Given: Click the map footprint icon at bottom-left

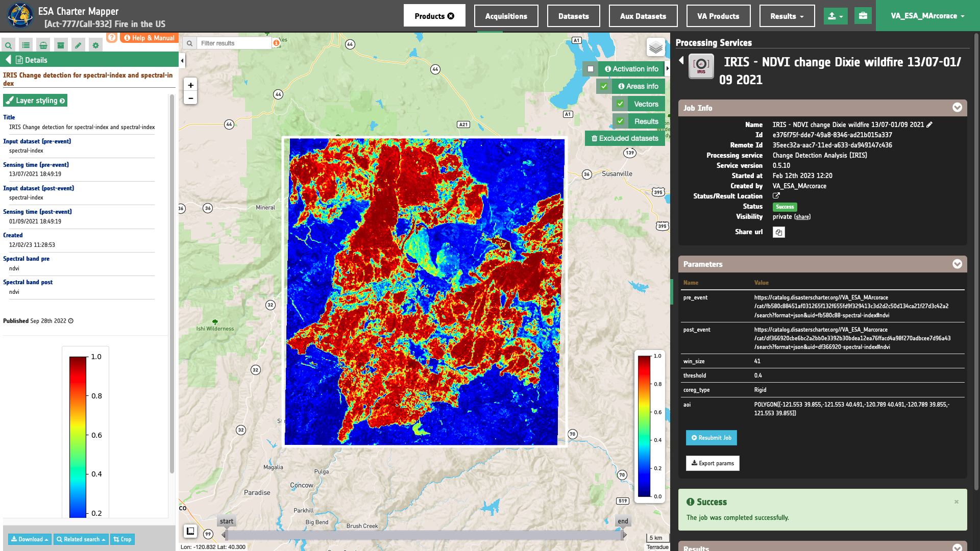Looking at the screenshot, I should click(x=190, y=531).
